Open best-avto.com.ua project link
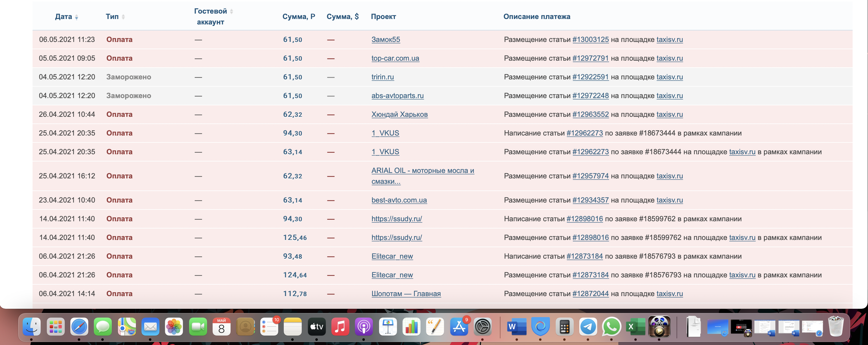 coord(399,200)
